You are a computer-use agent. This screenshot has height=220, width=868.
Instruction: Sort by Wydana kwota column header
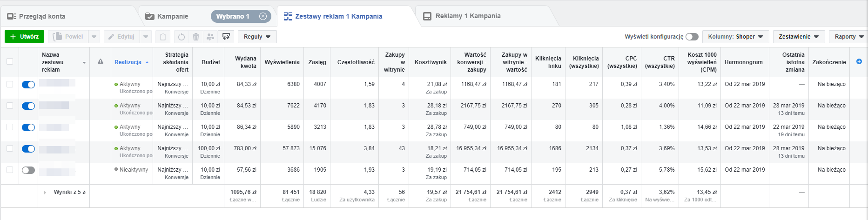coord(245,62)
